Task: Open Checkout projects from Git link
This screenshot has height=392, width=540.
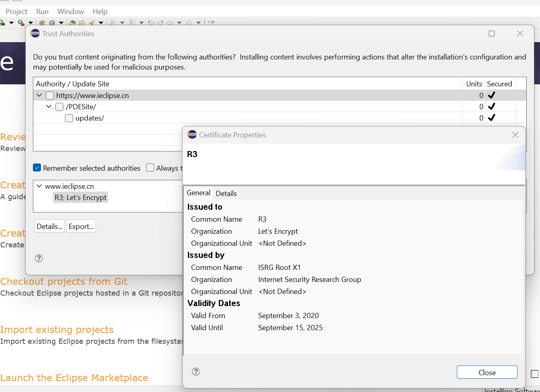Action: (x=64, y=282)
